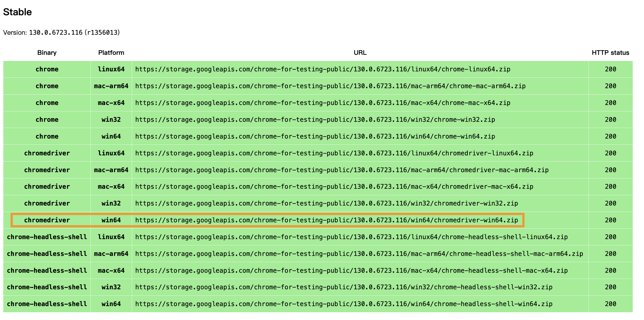Image resolution: width=644 pixels, height=320 pixels.
Task: Click the chromedriver win64 download URL
Action: (326, 220)
